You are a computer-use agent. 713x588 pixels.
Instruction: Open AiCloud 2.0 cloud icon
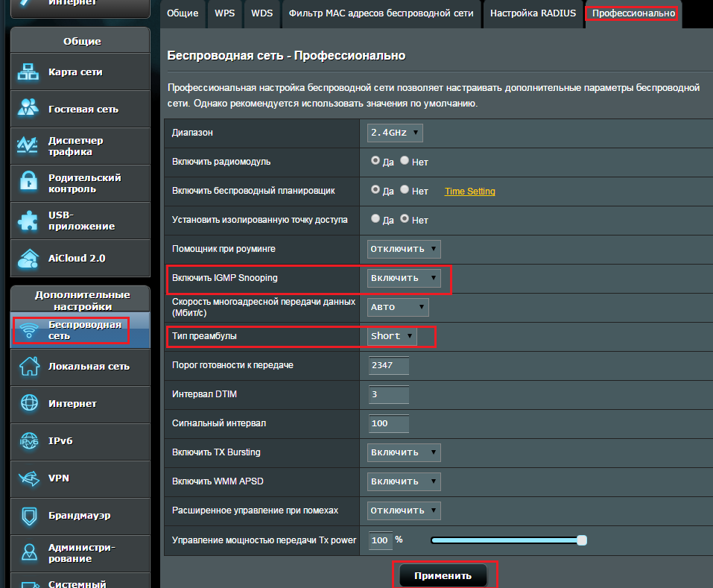point(28,258)
